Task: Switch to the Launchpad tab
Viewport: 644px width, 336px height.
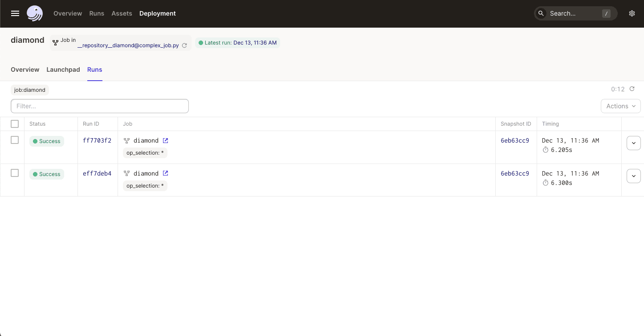Action: point(63,70)
